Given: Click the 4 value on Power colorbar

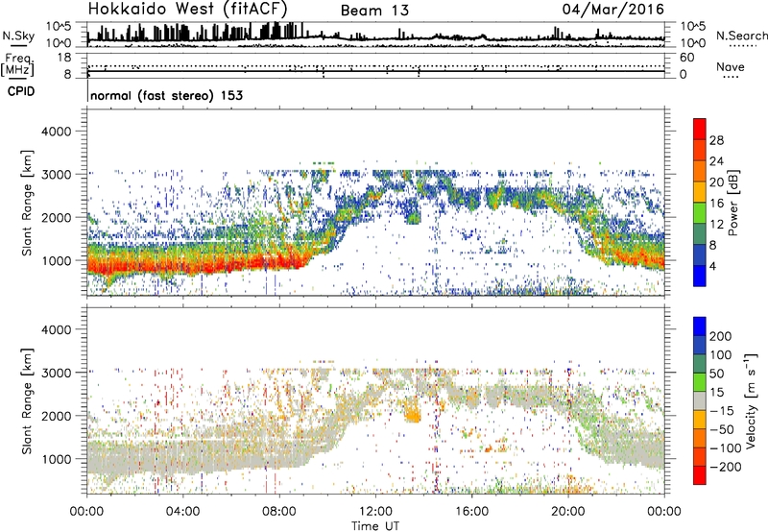Looking at the screenshot, I should 712,266.
